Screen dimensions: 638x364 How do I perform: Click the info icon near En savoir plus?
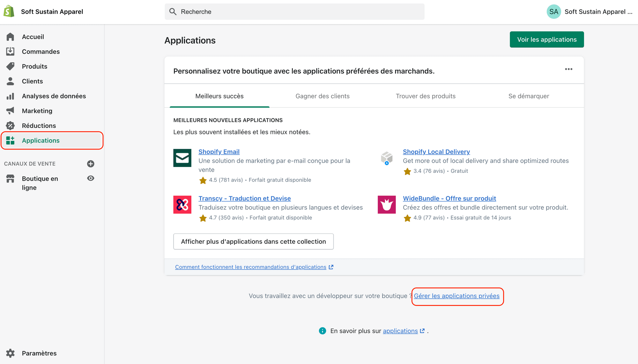[x=323, y=331]
